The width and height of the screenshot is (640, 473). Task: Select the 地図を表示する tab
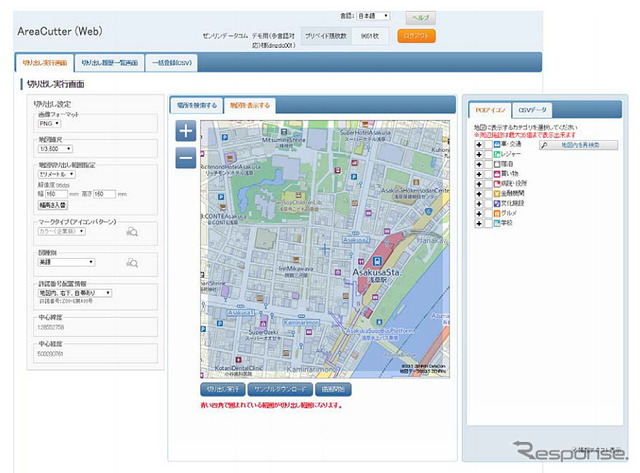(x=250, y=105)
